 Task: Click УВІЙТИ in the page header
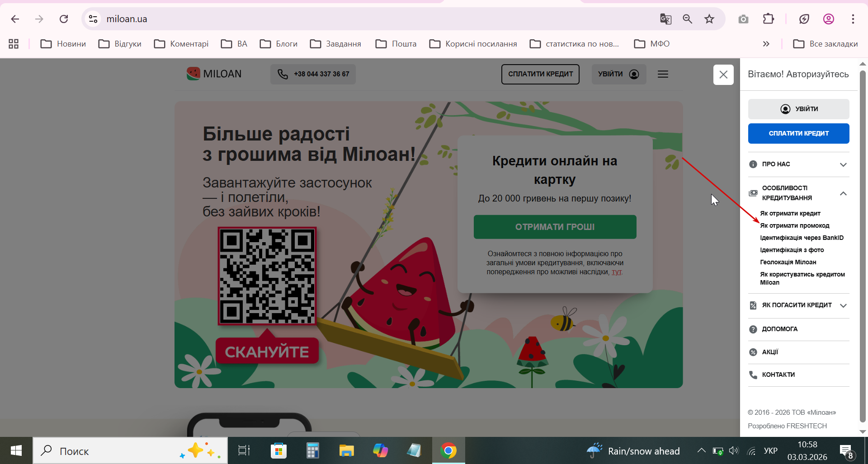(x=619, y=74)
